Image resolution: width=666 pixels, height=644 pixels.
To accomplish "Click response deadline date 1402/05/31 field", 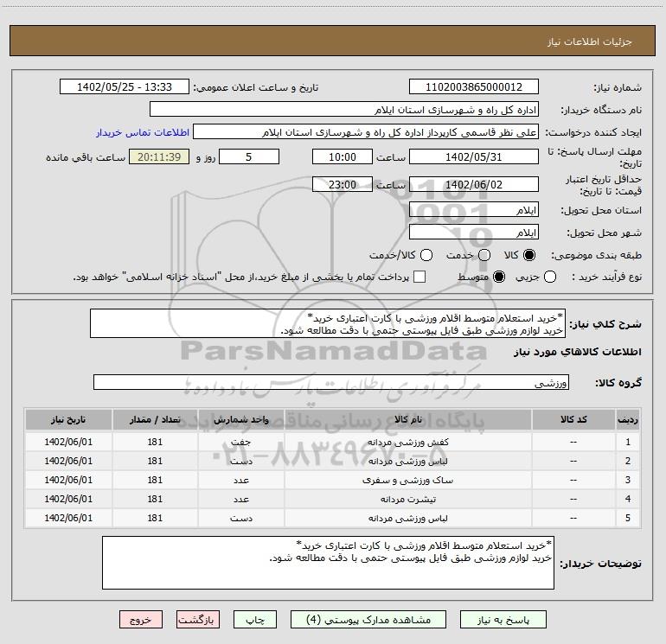I will pos(474,156).
